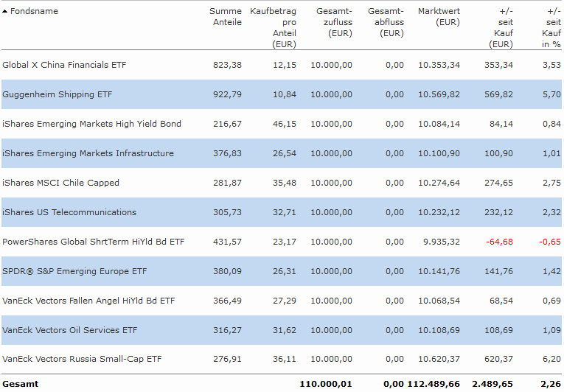Open Global X China Financials ETF
This screenshot has width=564, height=392.
[x=64, y=65]
